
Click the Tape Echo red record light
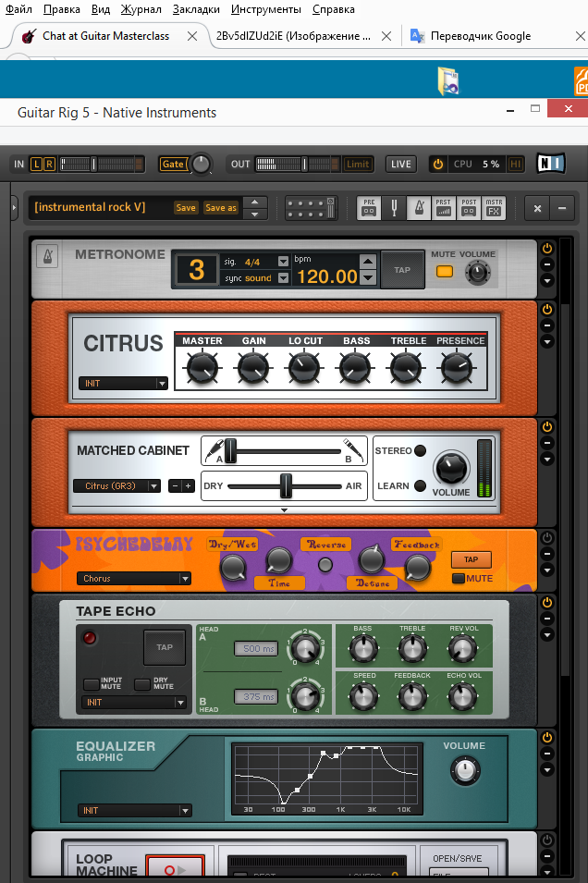pos(90,637)
